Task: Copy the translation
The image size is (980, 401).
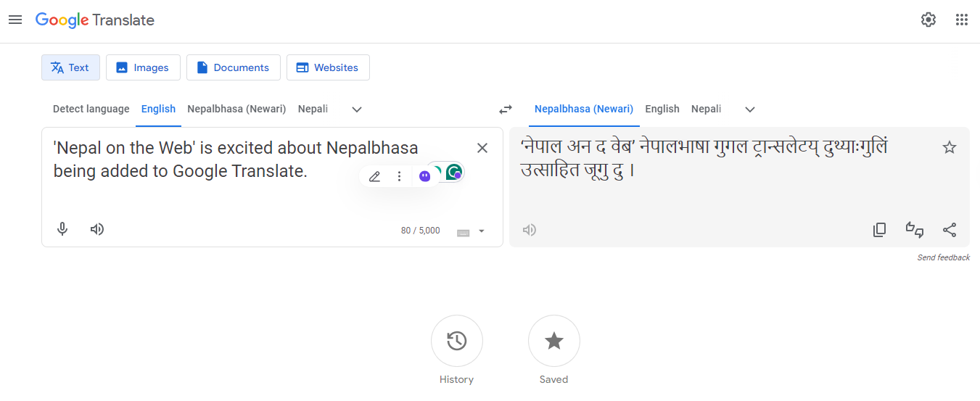Action: tap(879, 230)
